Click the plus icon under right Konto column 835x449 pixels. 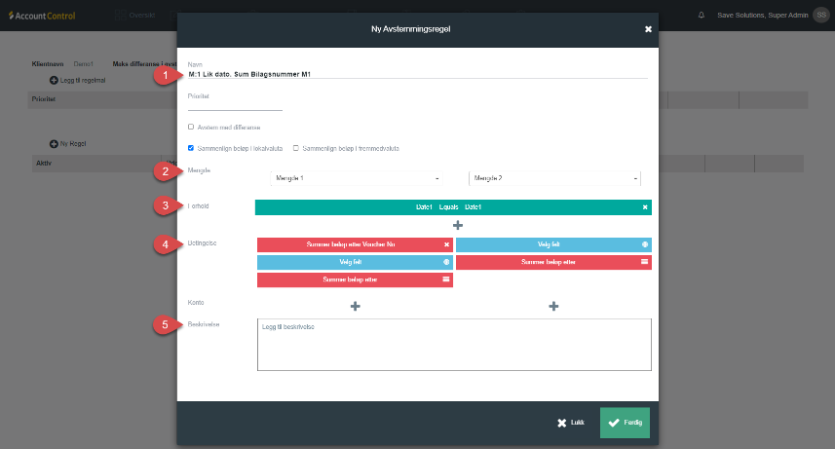click(553, 306)
